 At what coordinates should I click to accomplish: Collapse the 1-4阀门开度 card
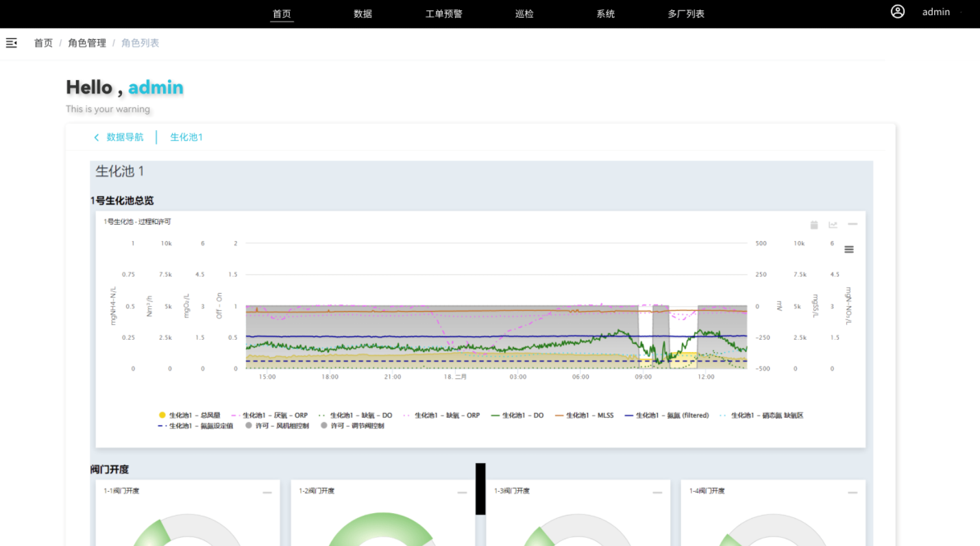point(853,493)
